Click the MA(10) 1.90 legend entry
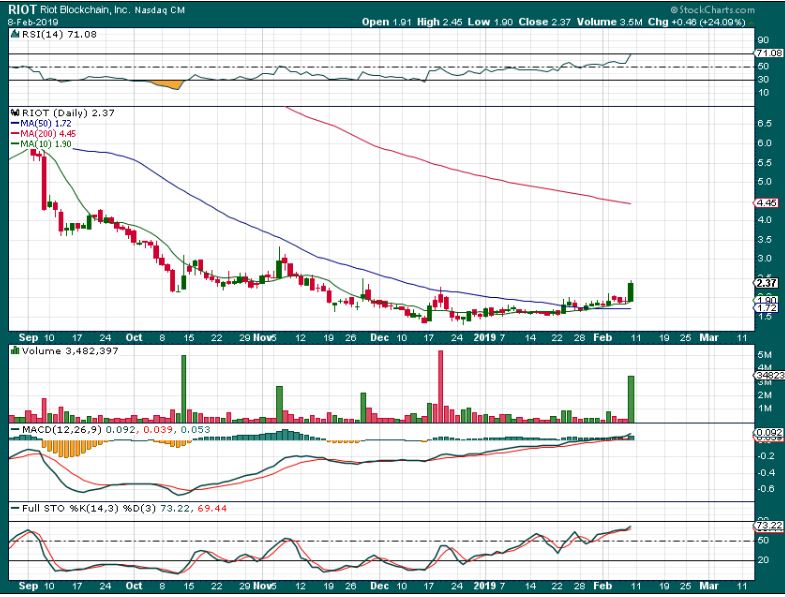The image size is (785, 597). tap(41, 144)
